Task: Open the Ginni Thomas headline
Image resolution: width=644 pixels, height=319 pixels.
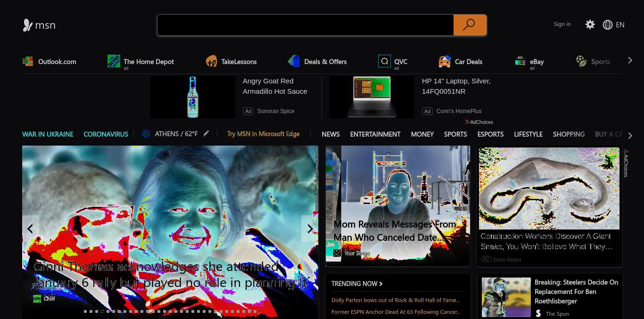Action: point(171,275)
